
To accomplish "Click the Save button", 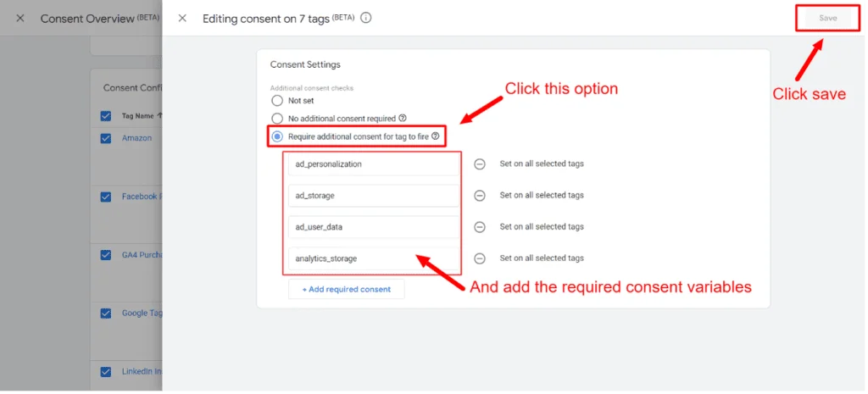I will pos(827,19).
